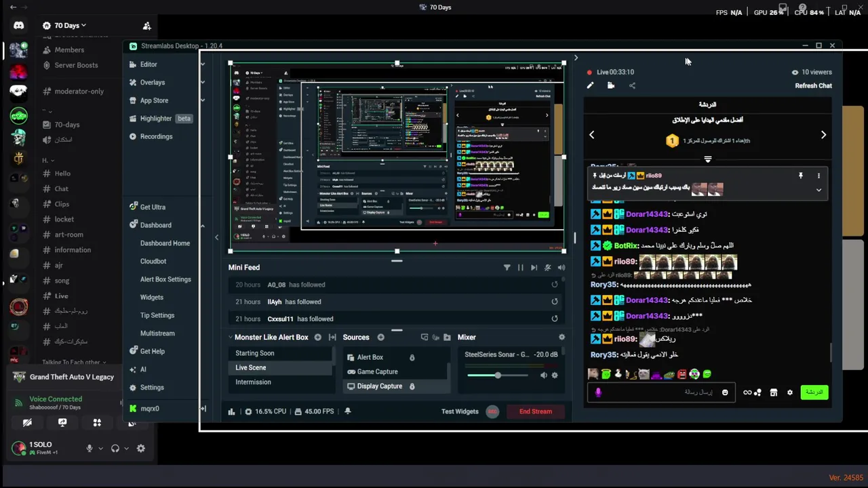Click the edit stream info pencil icon
The width and height of the screenshot is (868, 488).
pyautogui.click(x=590, y=86)
